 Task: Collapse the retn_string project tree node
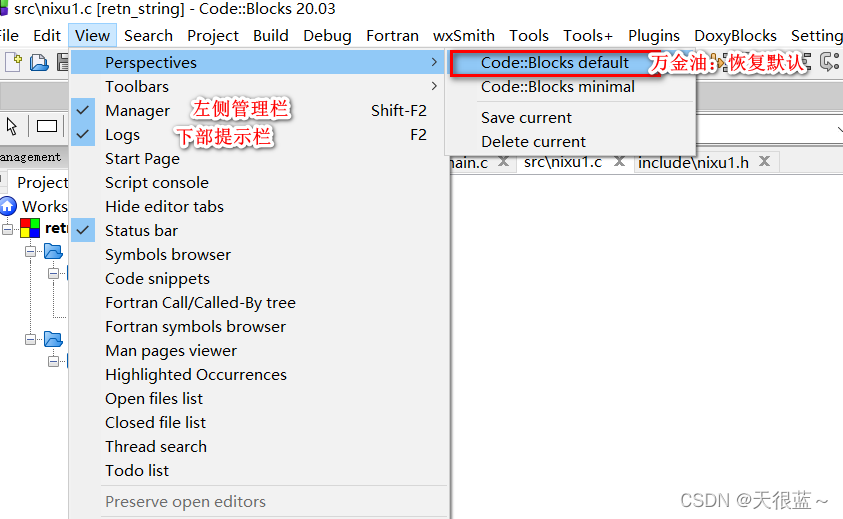[x=7, y=229]
